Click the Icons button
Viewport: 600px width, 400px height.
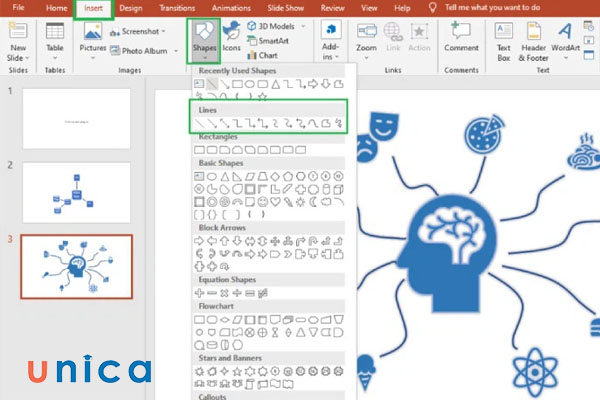click(x=232, y=37)
